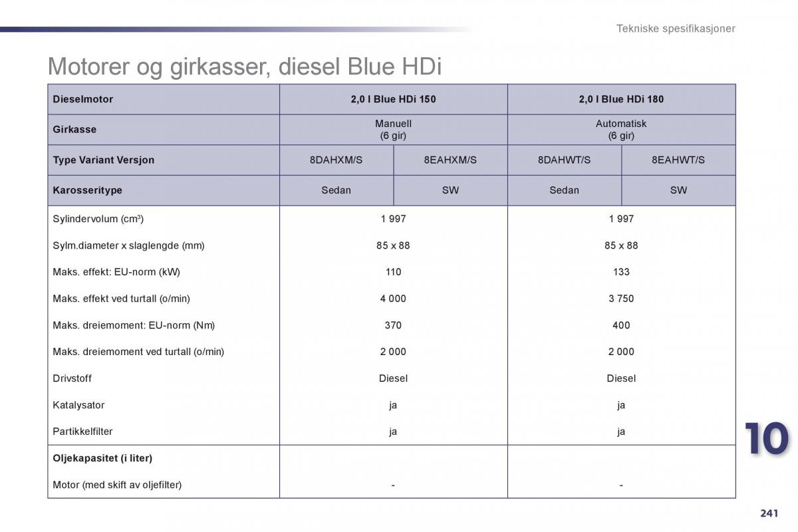Select variant code 8EAHWT/S
Viewport: 798px width, 532px height.
pos(678,160)
